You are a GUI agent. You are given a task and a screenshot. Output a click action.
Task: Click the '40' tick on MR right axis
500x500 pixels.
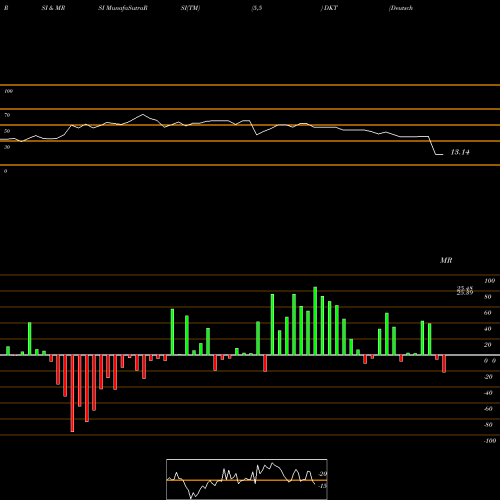point(488,329)
